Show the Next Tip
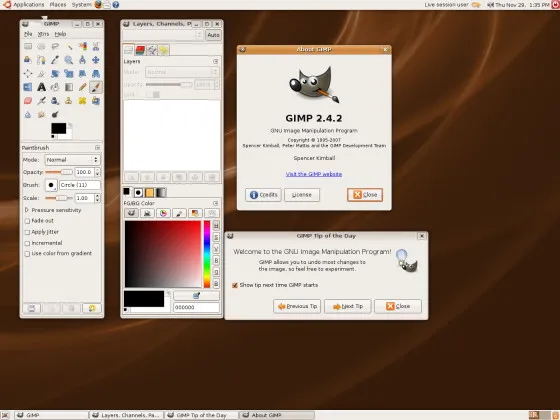This screenshot has width=560, height=420. (x=348, y=306)
